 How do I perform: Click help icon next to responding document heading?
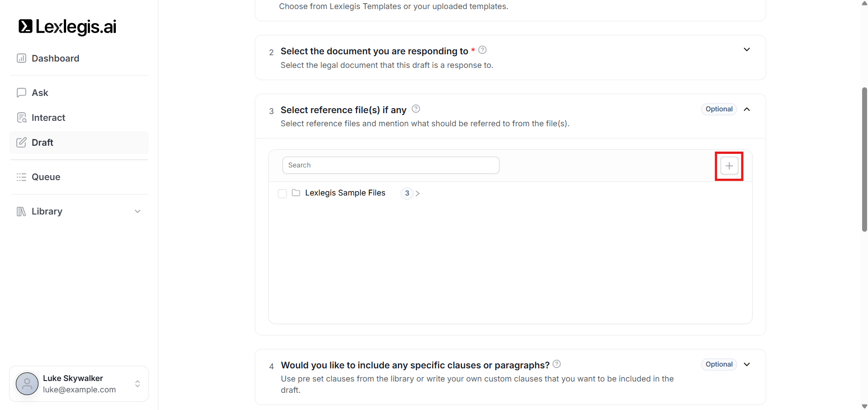(482, 50)
